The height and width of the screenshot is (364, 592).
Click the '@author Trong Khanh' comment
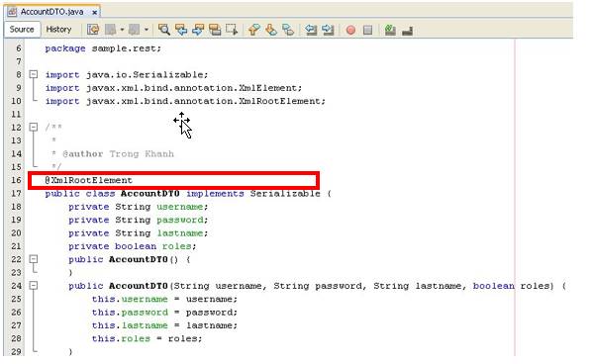tap(118, 154)
